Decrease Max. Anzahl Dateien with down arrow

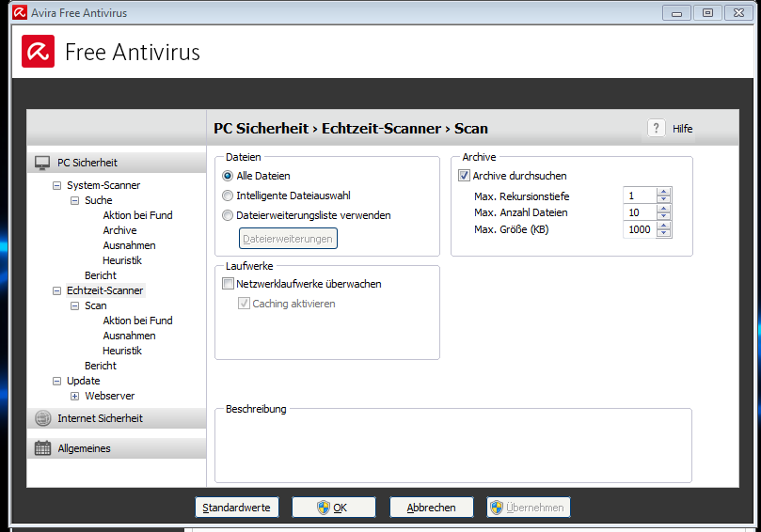(x=663, y=216)
